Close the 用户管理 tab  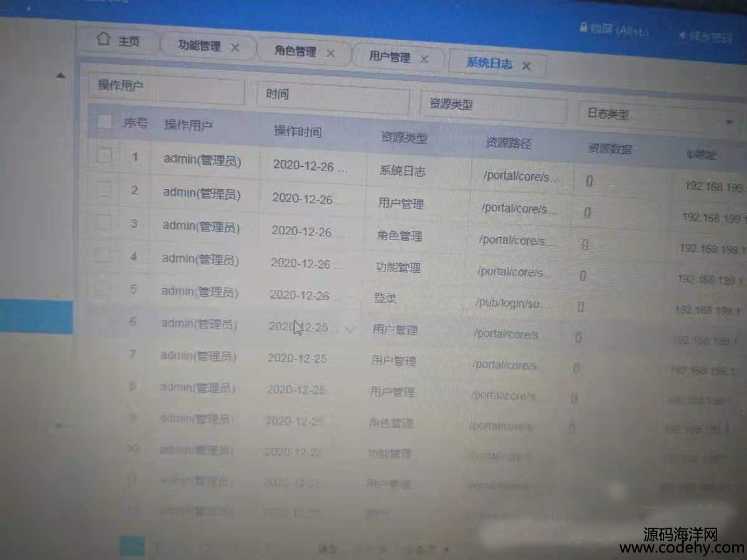tap(424, 60)
